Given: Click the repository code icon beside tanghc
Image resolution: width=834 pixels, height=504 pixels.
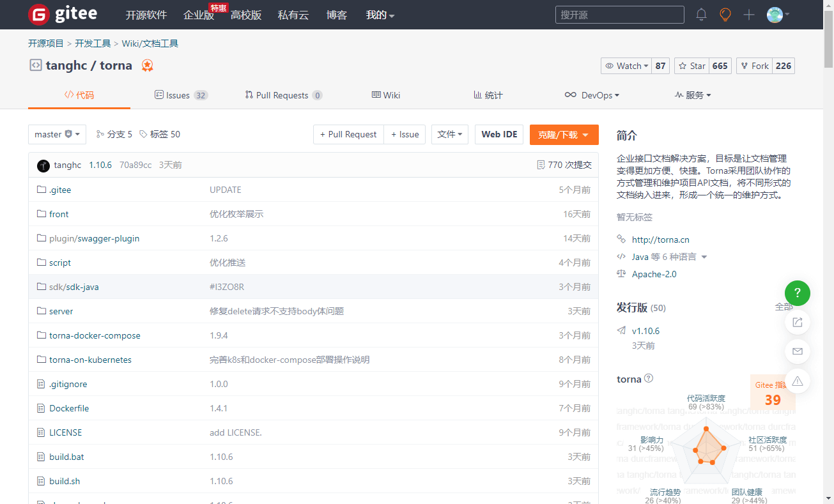Looking at the screenshot, I should pyautogui.click(x=35, y=65).
